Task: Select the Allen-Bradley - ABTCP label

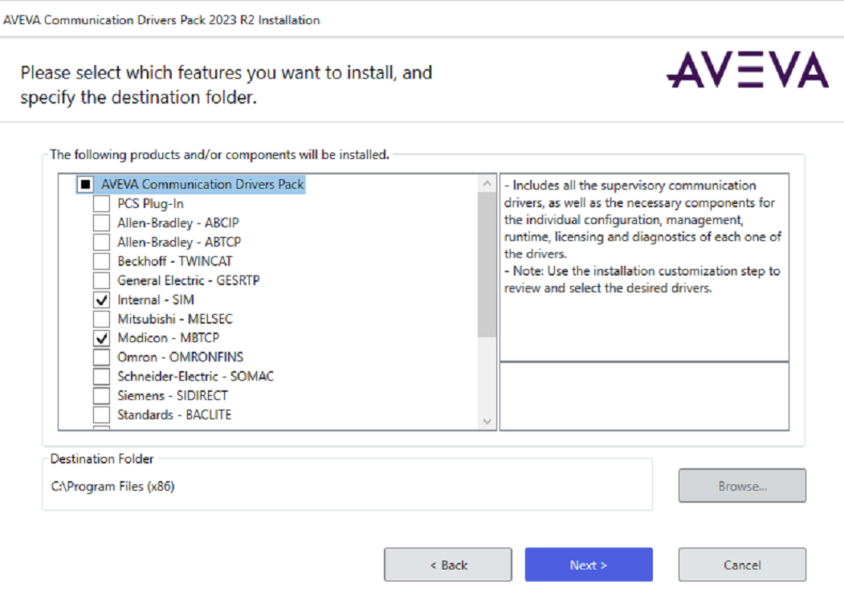Action: [179, 243]
